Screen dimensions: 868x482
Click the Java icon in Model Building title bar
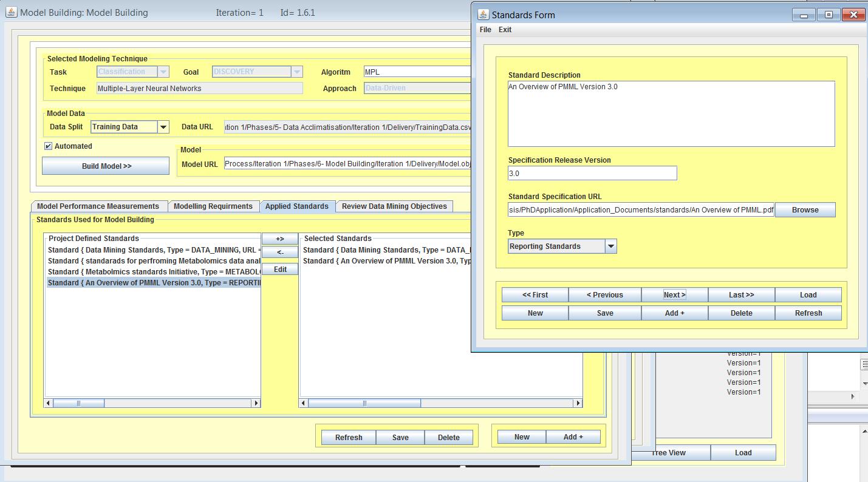12,12
